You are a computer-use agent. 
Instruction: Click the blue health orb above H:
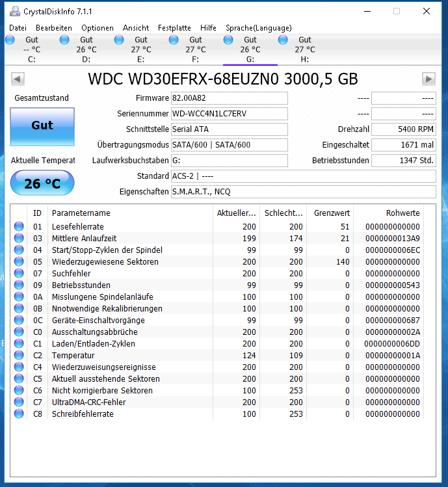283,40
